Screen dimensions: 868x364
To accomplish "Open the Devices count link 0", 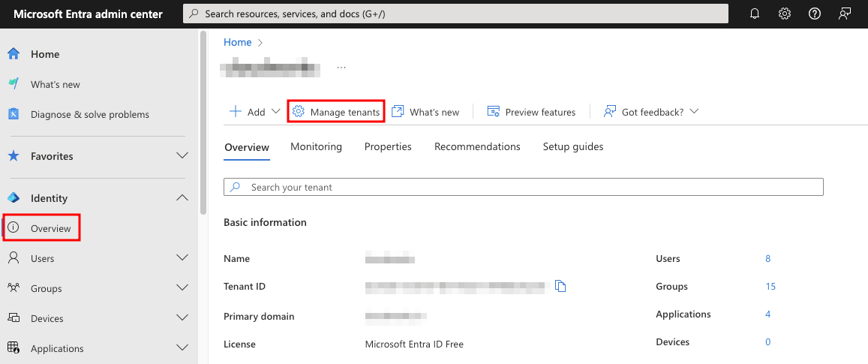I will coord(767,341).
